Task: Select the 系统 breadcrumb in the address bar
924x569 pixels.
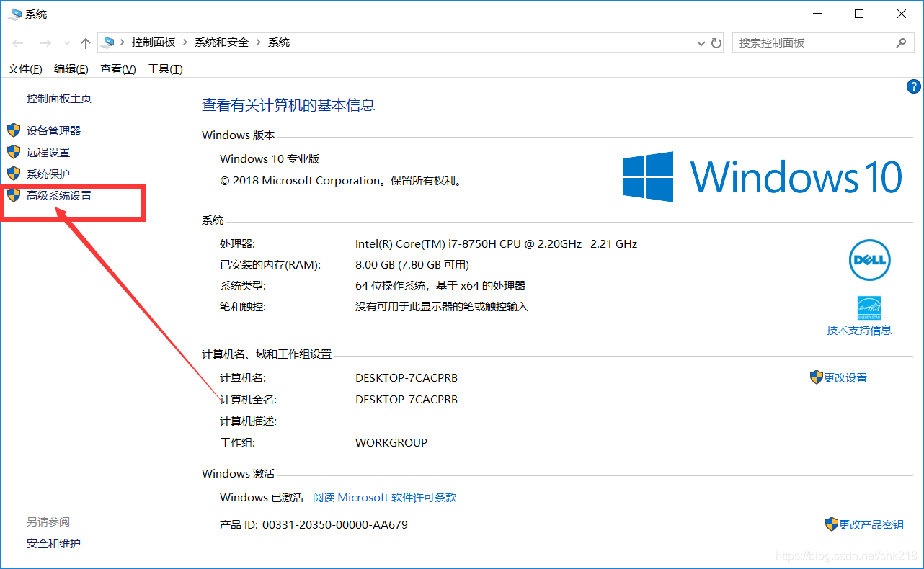Action: point(279,42)
